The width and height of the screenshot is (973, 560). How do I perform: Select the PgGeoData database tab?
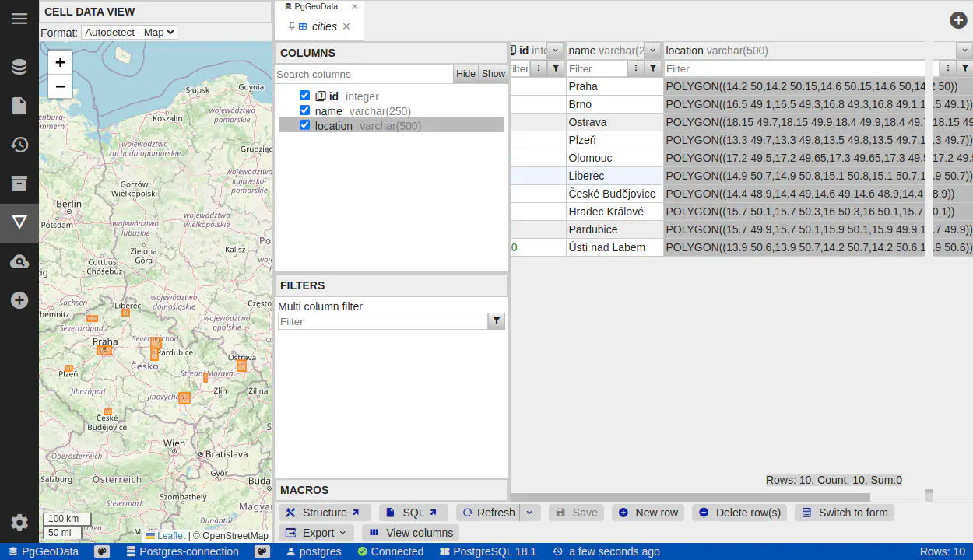(316, 6)
